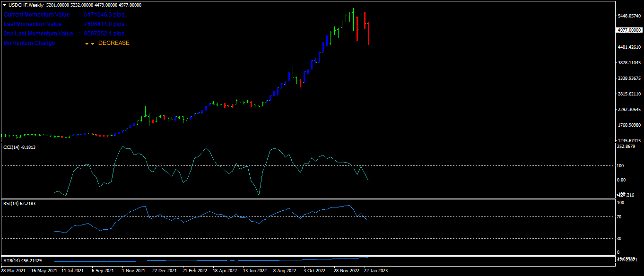Click the RSI 30 level marker
This screenshot has width=644, height=276.
coord(620,238)
